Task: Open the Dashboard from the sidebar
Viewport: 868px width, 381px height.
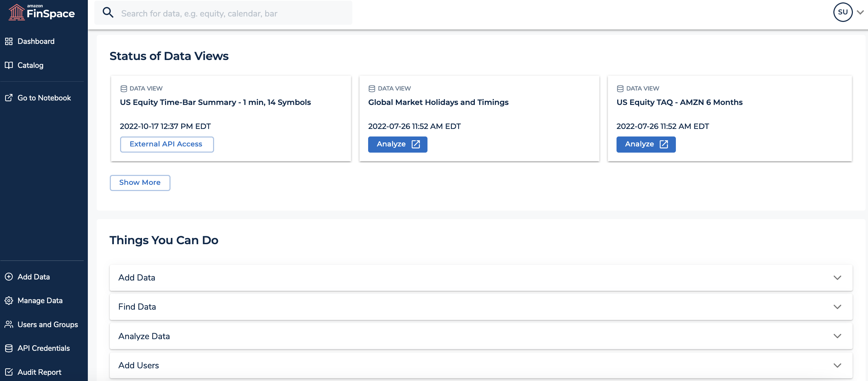Action: tap(36, 41)
